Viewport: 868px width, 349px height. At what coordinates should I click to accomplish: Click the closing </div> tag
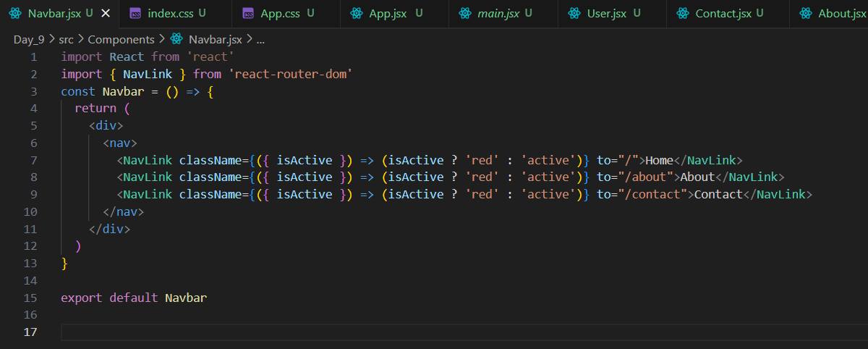click(x=109, y=230)
